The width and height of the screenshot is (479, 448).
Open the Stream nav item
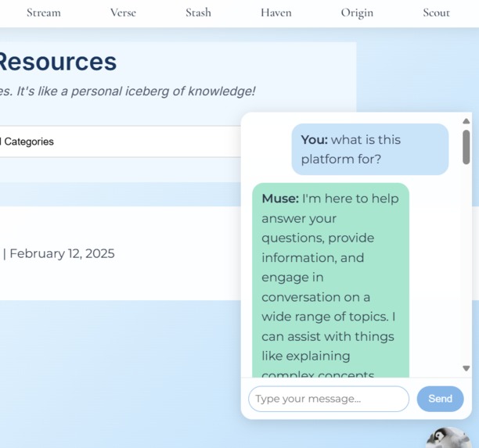(x=44, y=13)
